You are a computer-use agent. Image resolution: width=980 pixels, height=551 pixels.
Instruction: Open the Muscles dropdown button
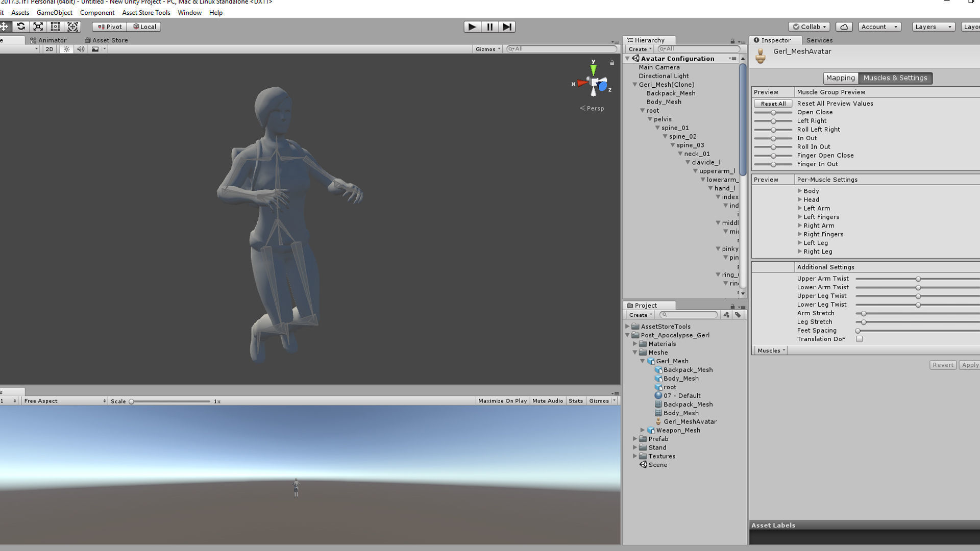point(771,350)
